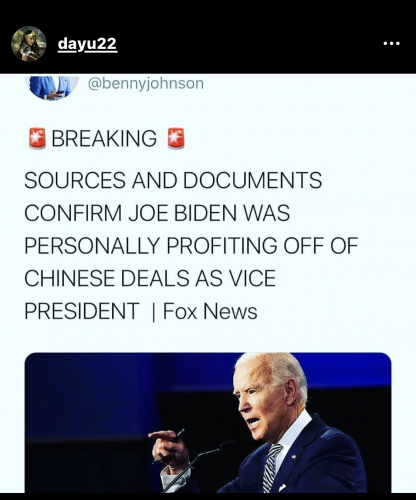The height and width of the screenshot is (500, 416).
Task: Tap the striped tie in the photo
Action: pyautogui.click(x=272, y=468)
